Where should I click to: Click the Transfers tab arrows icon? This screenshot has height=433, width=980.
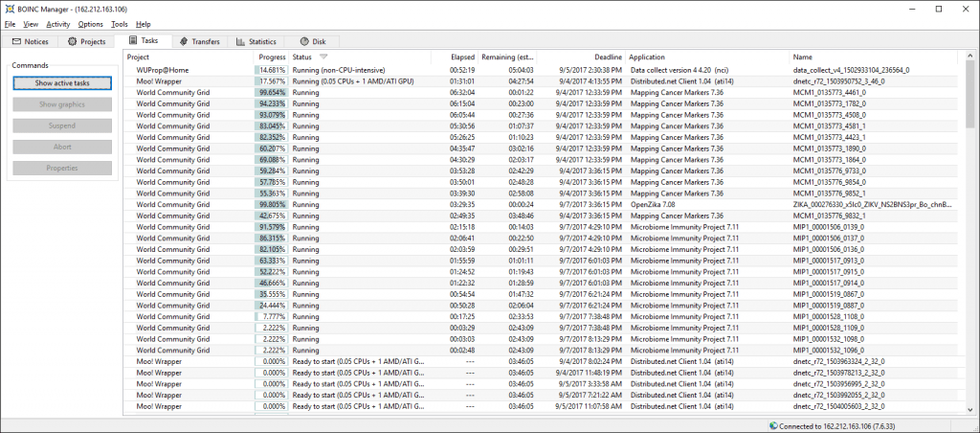tap(183, 42)
